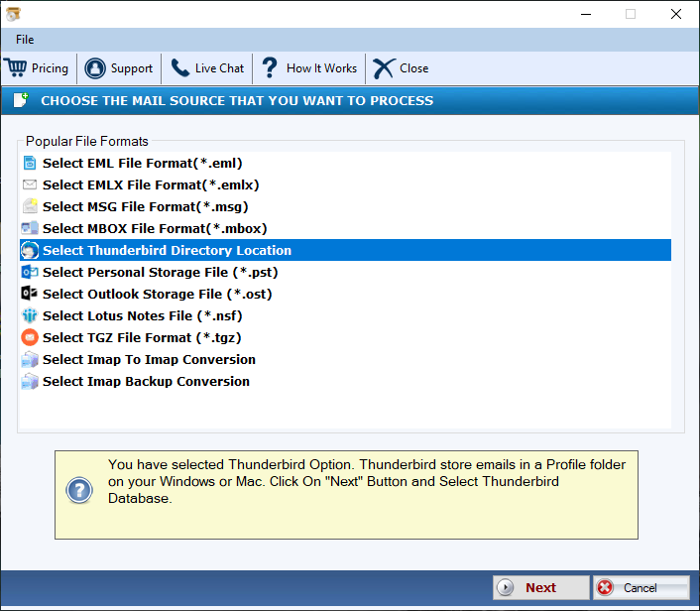Click the Imap To Imap Conversion icon

point(30,359)
